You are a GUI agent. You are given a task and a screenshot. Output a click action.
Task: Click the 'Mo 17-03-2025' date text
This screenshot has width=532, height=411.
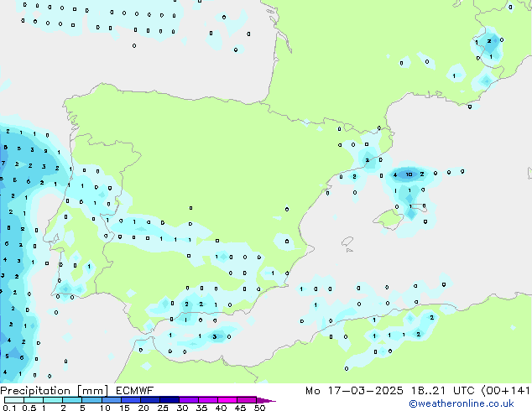pyautogui.click(x=354, y=391)
